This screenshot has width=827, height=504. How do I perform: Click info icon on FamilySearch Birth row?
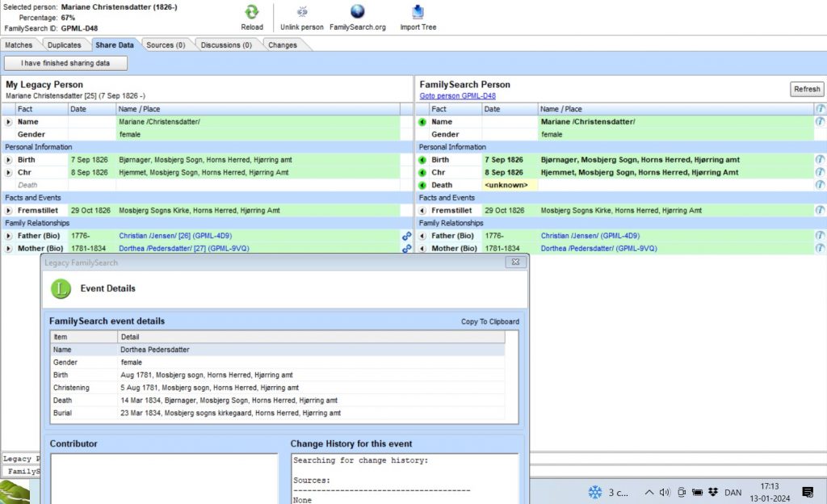coord(821,159)
